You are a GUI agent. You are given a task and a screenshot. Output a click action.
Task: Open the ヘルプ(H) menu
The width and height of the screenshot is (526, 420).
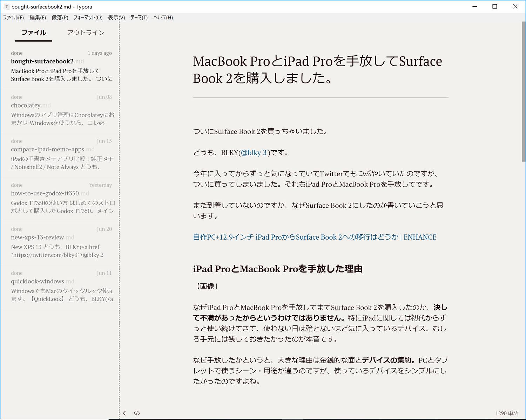coord(163,18)
